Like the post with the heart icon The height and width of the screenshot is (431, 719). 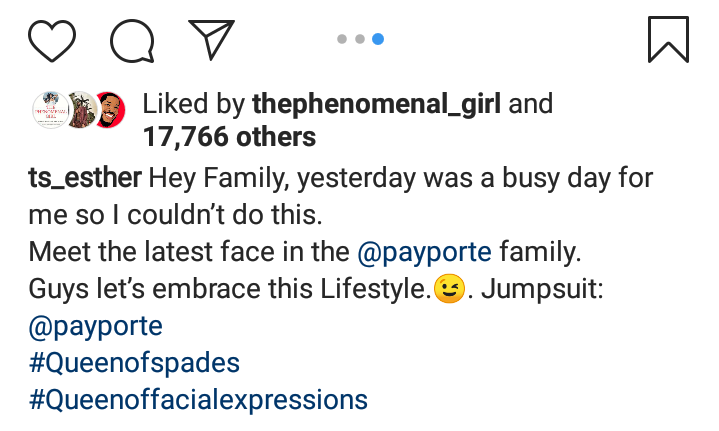(x=52, y=39)
